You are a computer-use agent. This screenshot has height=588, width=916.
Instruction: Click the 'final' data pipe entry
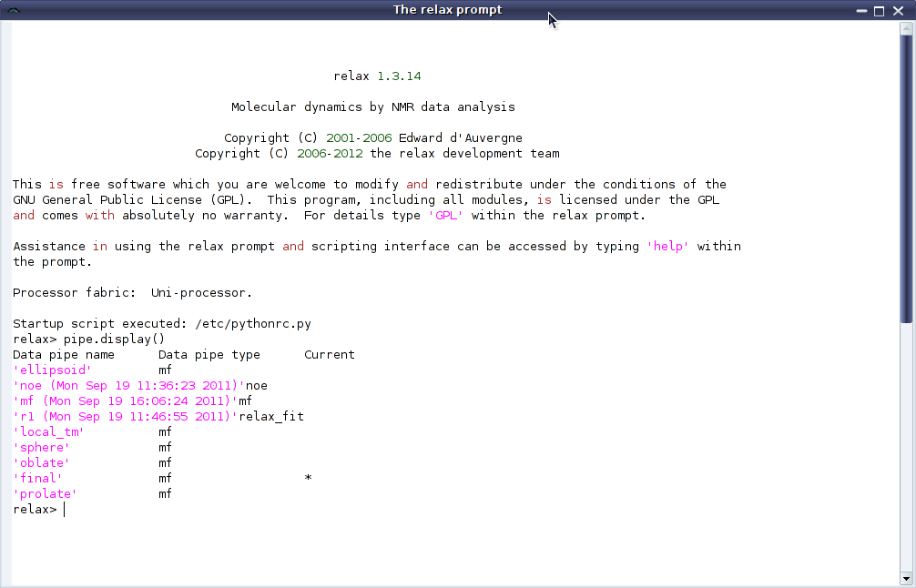tap(38, 479)
